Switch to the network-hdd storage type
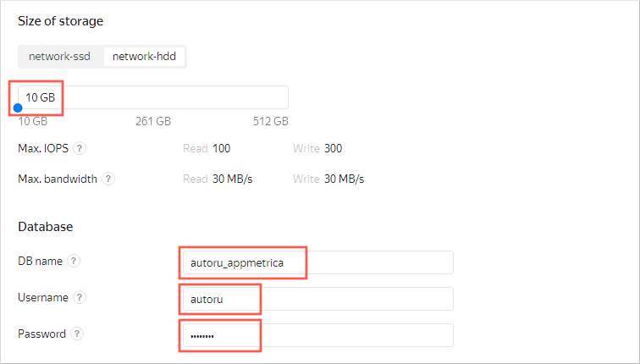The height and width of the screenshot is (364, 640). (x=144, y=57)
